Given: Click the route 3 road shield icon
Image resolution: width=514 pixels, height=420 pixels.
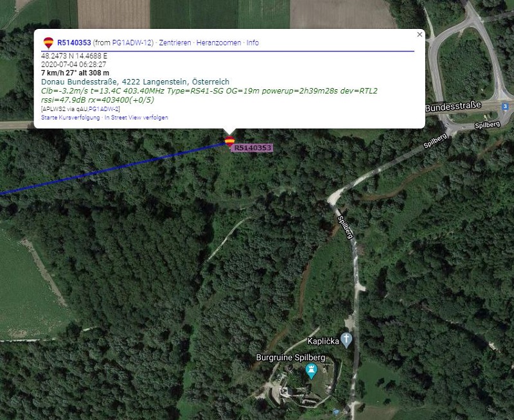Looking at the screenshot, I should pos(505,106).
